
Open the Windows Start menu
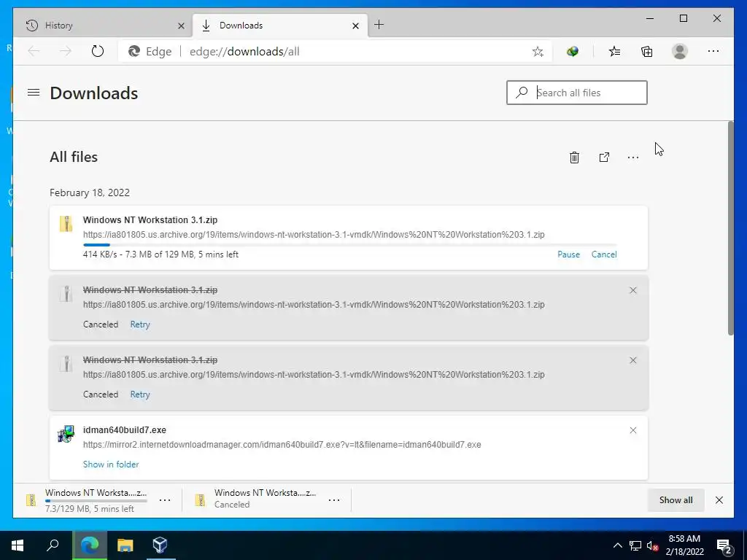pyautogui.click(x=18, y=545)
